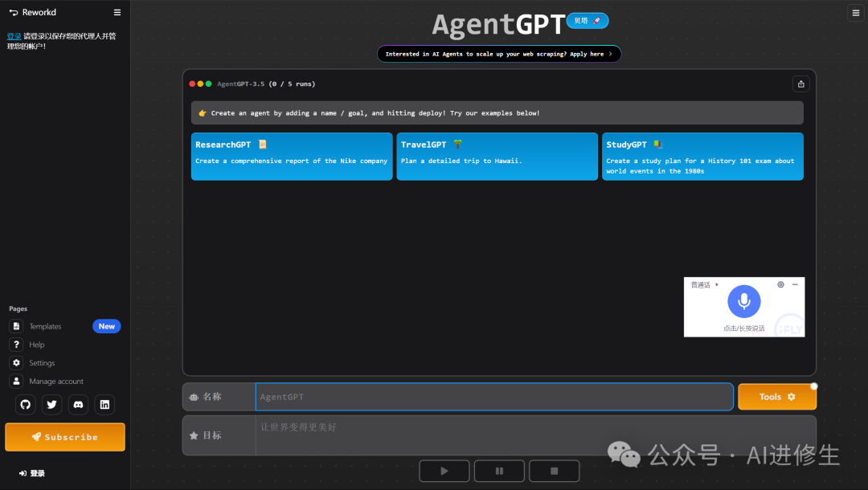Click the 贝塔 beta badge
Screen dimensions: 868x490
pyautogui.click(x=588, y=20)
